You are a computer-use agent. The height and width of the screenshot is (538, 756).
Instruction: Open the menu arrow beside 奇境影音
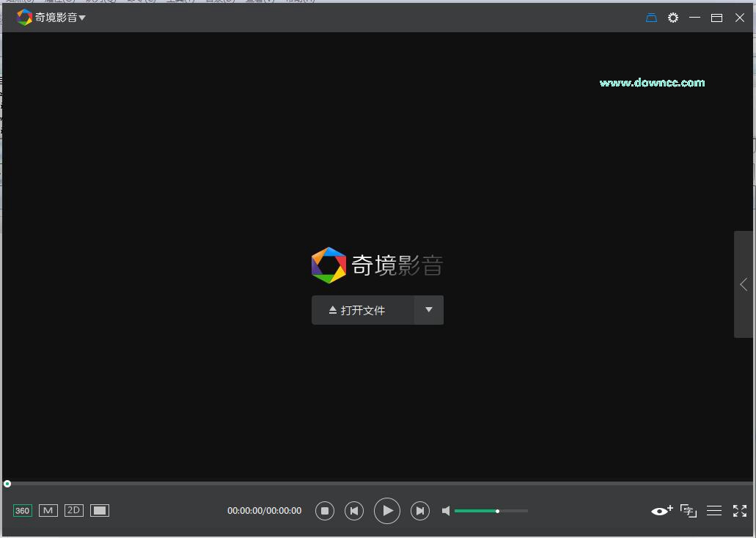click(x=81, y=17)
